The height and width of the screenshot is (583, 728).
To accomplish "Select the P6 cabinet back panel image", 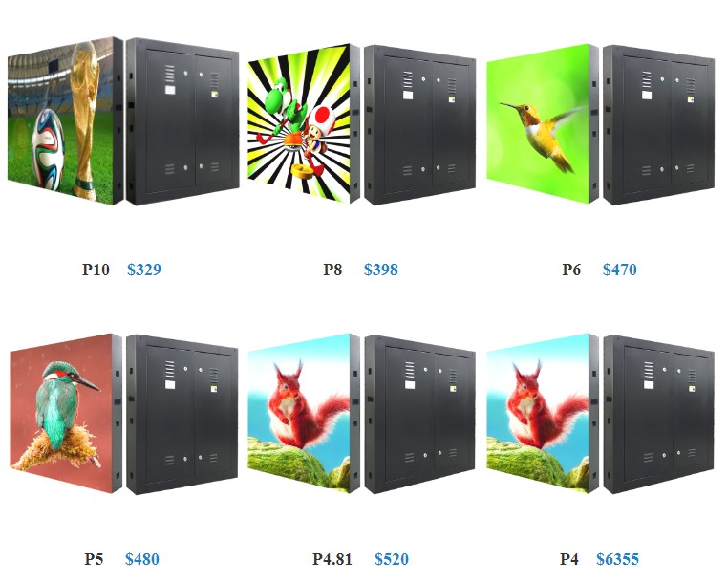I will point(659,124).
